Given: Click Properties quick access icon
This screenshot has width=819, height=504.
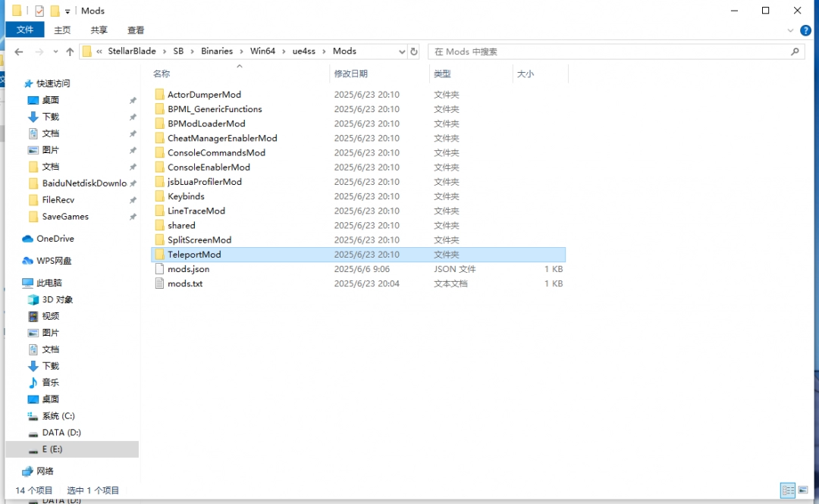Looking at the screenshot, I should pyautogui.click(x=39, y=11).
